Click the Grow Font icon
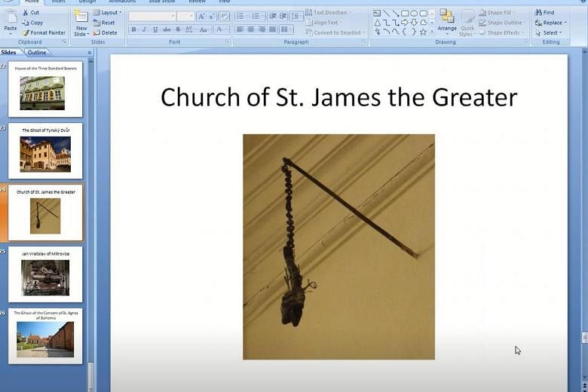This screenshot has height=392, width=588. pos(201,16)
